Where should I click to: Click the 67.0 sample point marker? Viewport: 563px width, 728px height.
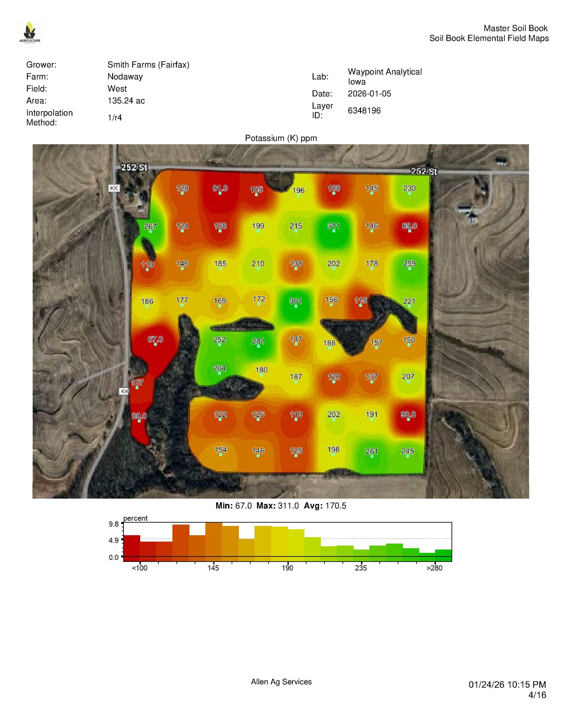click(x=155, y=344)
